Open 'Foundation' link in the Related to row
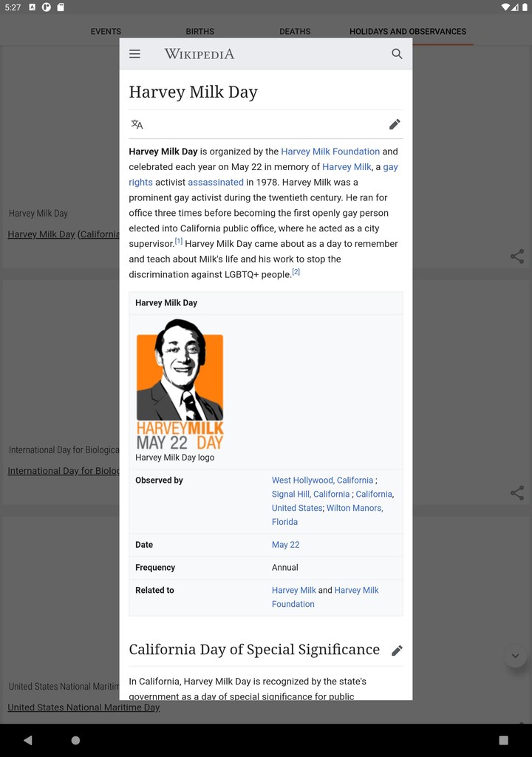 point(293,605)
